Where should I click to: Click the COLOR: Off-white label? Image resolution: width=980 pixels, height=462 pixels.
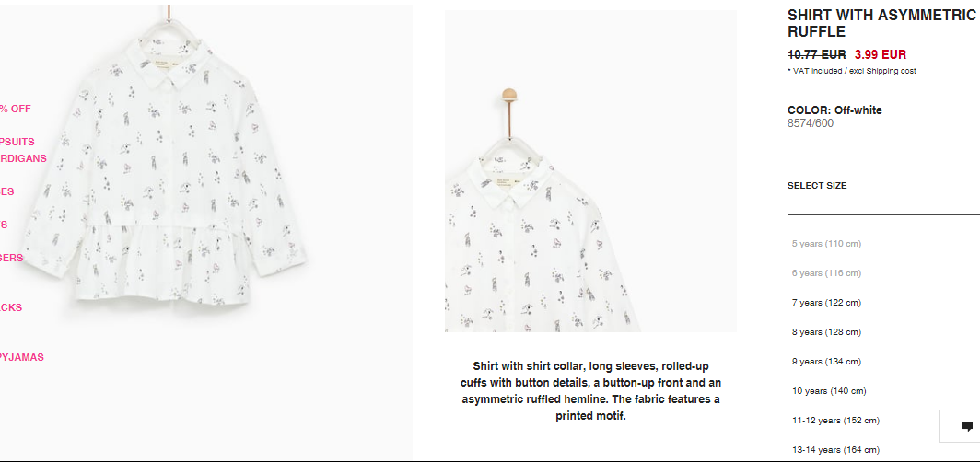[x=834, y=110]
